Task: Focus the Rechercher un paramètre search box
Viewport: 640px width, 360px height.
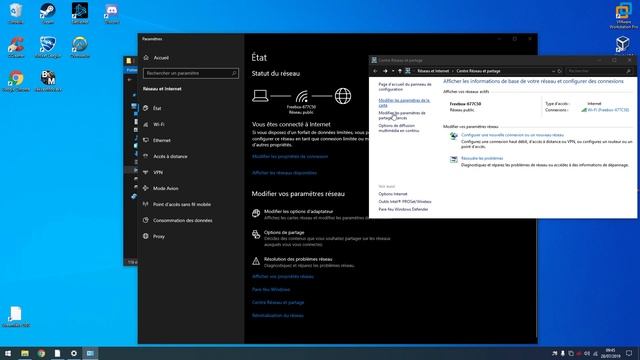Action: [191, 73]
